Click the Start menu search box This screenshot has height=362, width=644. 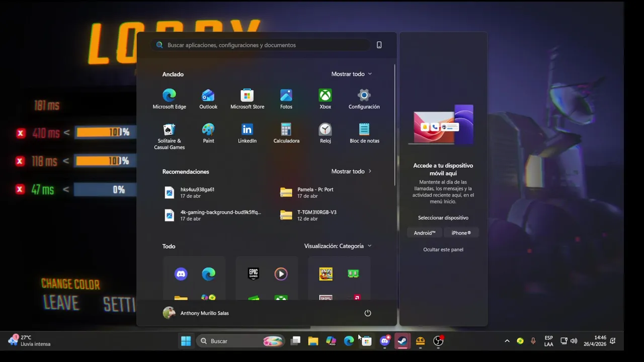point(262,45)
